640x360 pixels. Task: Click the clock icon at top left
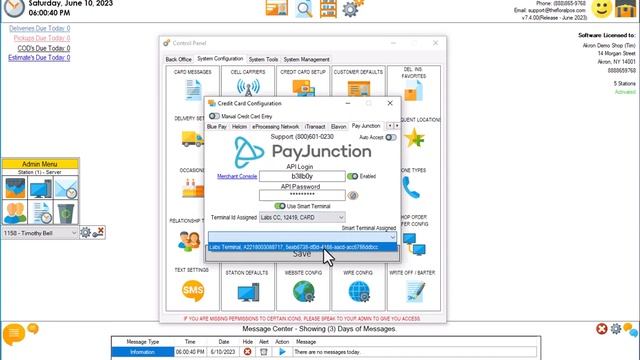coord(14,9)
